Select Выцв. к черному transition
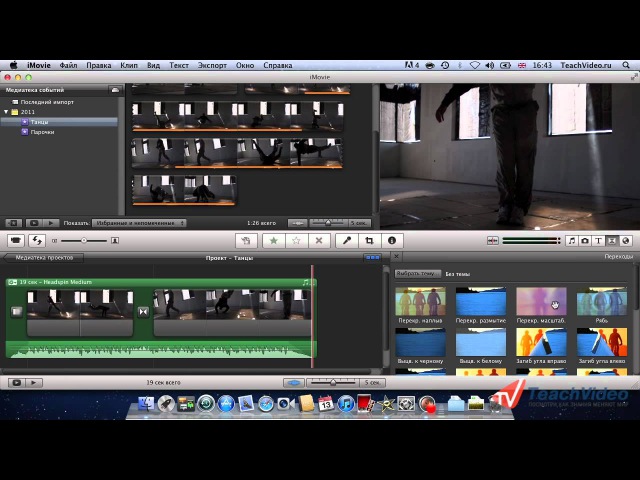This screenshot has width=640, height=480. (420, 346)
